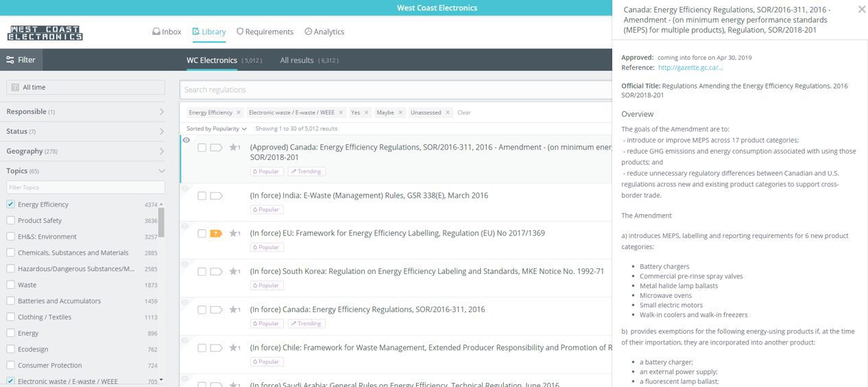The height and width of the screenshot is (387, 868).
Task: Expand the Responsible filter section
Action: (x=86, y=112)
